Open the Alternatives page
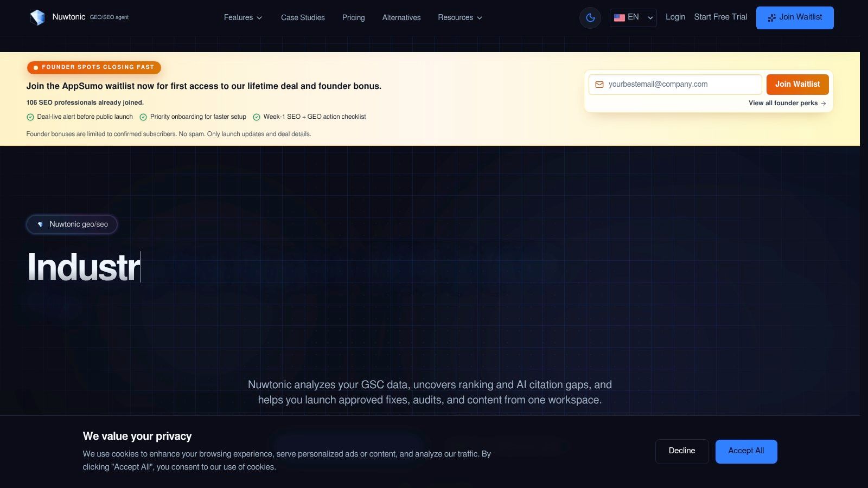 (x=401, y=17)
